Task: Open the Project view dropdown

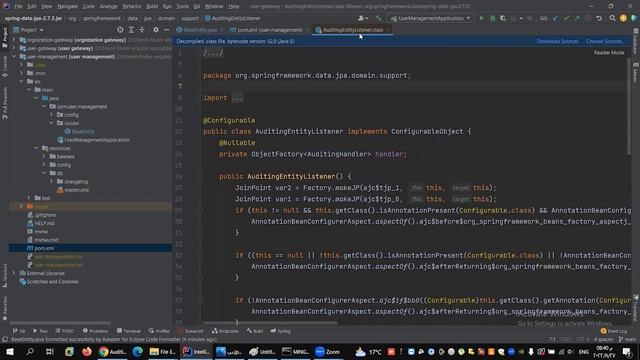Action: pyautogui.click(x=28, y=30)
